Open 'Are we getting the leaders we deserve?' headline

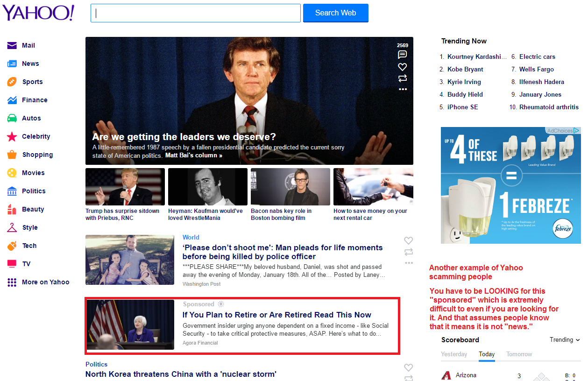(184, 137)
